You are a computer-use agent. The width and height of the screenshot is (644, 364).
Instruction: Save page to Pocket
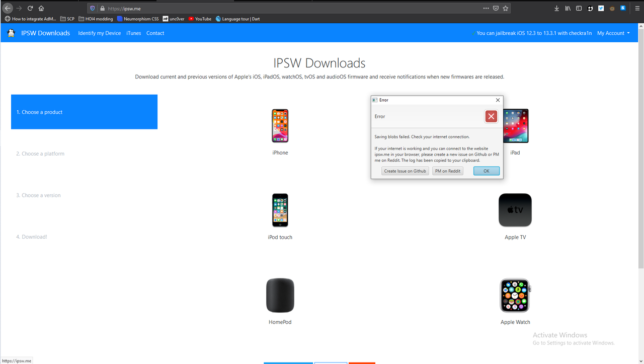click(x=496, y=8)
